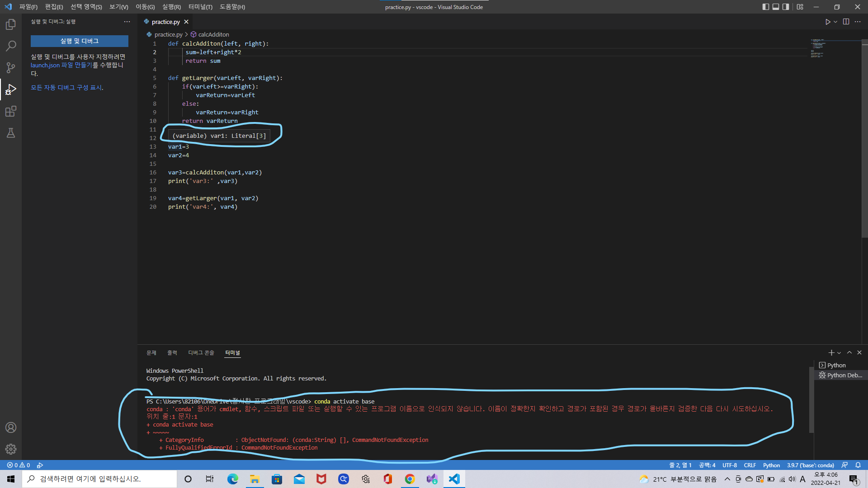Click the Windows taskbar search box
Screen dimensions: 868x488
(x=99, y=479)
